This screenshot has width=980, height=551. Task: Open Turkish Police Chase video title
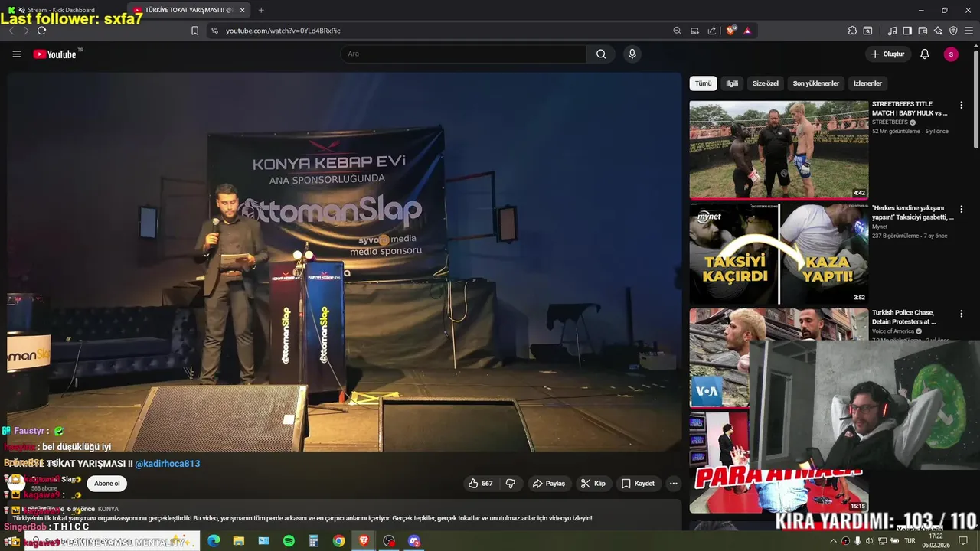click(904, 317)
